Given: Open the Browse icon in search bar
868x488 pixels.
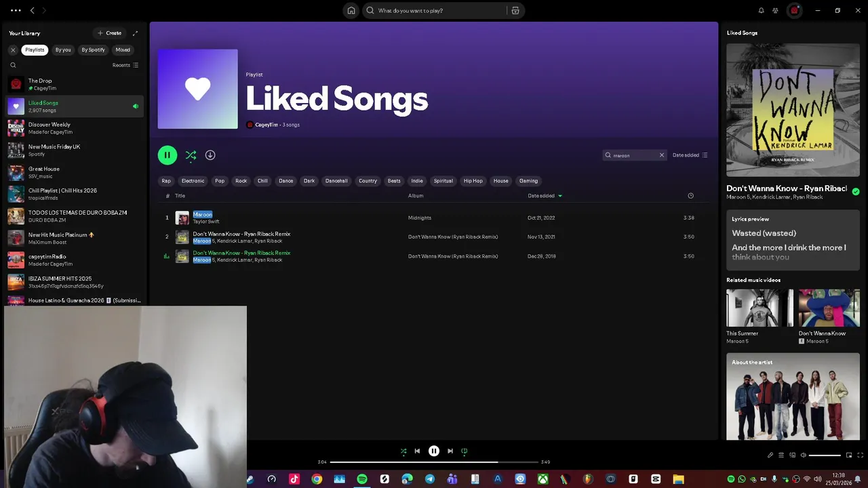Looking at the screenshot, I should 515,10.
